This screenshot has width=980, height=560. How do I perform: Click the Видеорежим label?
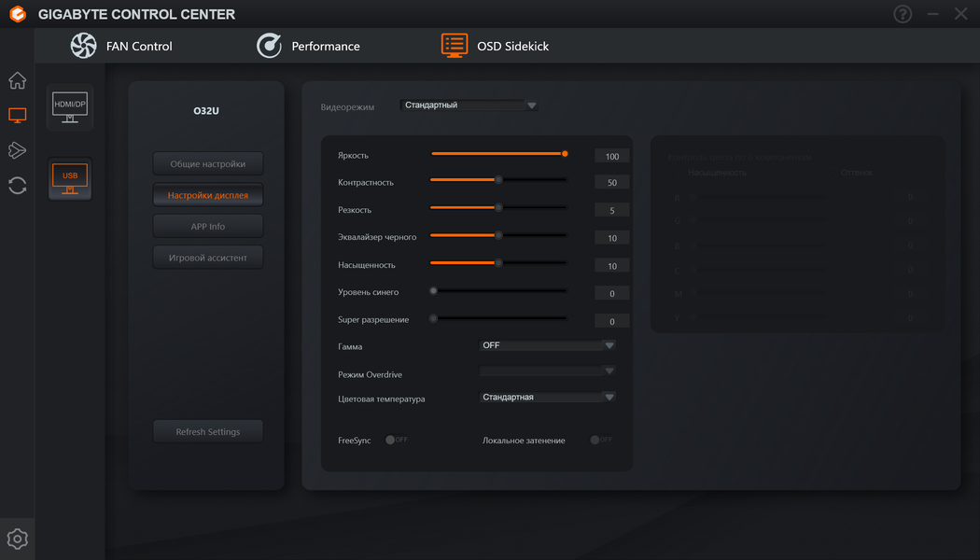point(347,107)
